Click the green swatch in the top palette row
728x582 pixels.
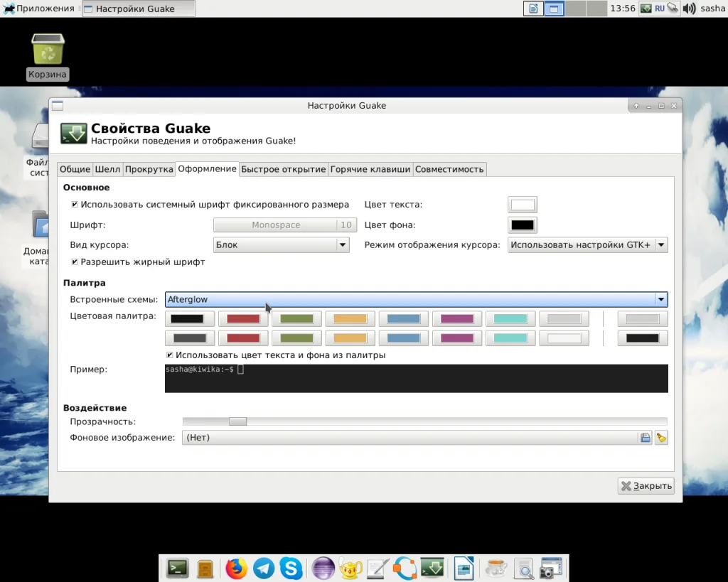(x=296, y=319)
